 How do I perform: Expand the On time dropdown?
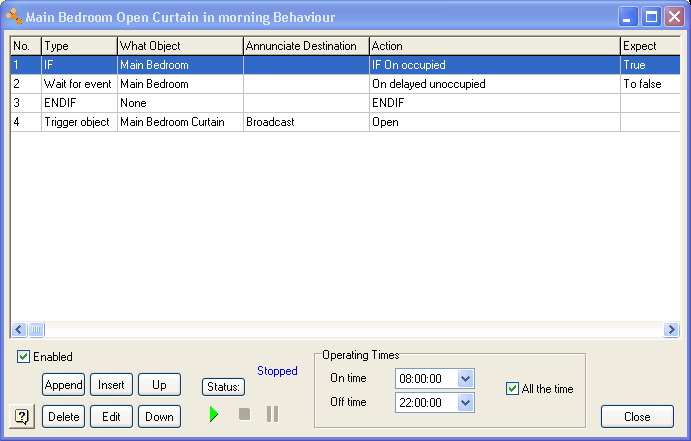465,378
